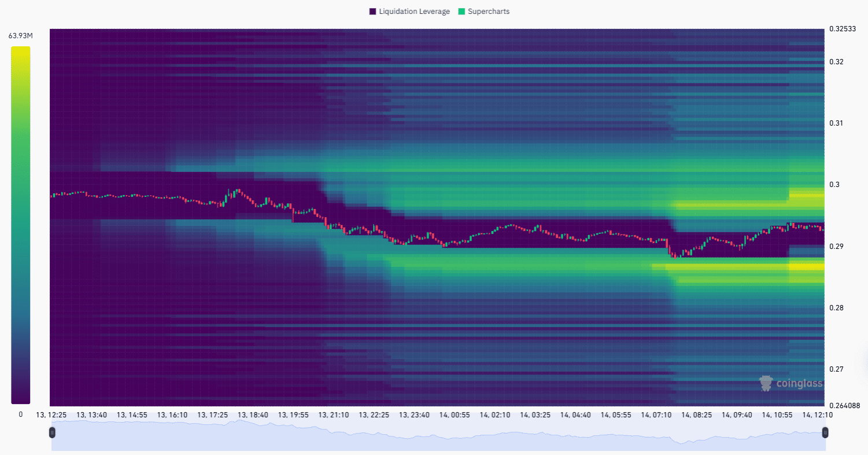Click the mini overview chart in range slider
The height and width of the screenshot is (455, 868).
(x=438, y=436)
